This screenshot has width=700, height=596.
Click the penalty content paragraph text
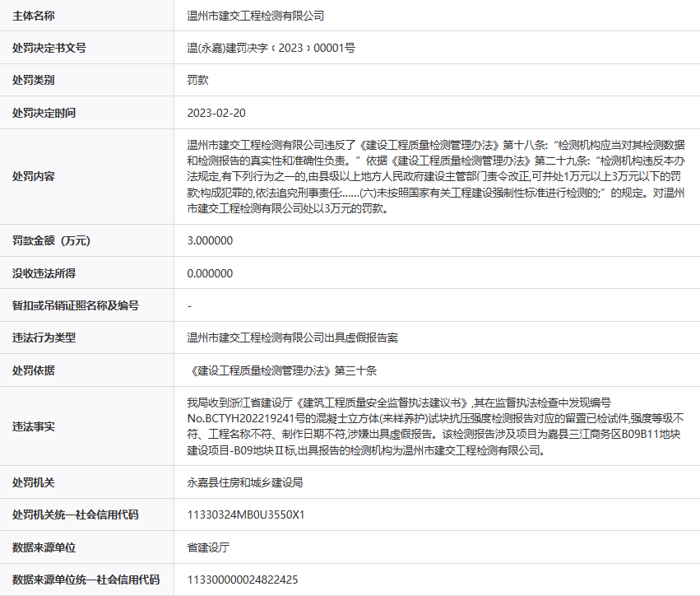(436, 176)
